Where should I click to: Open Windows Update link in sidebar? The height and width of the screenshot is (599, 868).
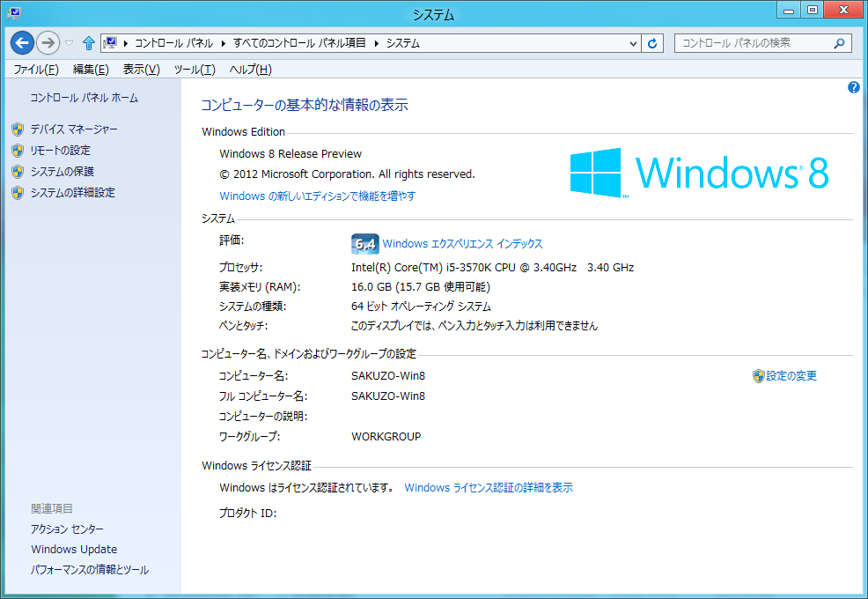(74, 549)
